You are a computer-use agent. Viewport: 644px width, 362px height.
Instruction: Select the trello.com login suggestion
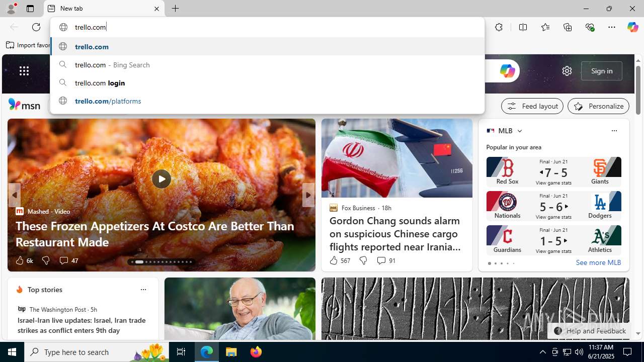(x=267, y=83)
